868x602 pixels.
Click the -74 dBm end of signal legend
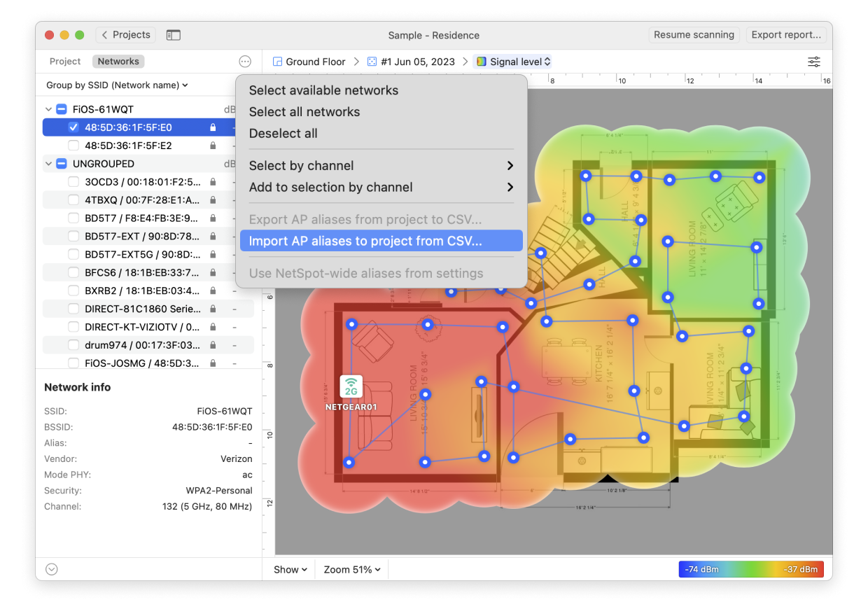tap(701, 570)
